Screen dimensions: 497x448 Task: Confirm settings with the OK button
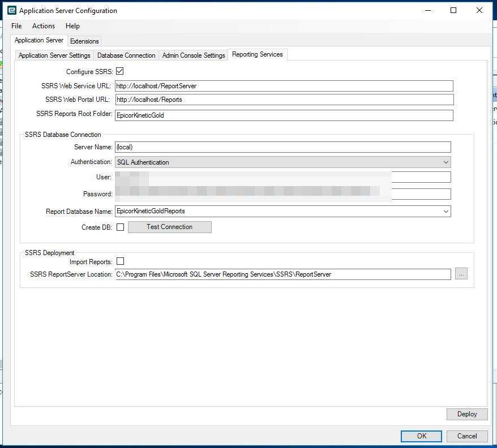[x=421, y=436]
